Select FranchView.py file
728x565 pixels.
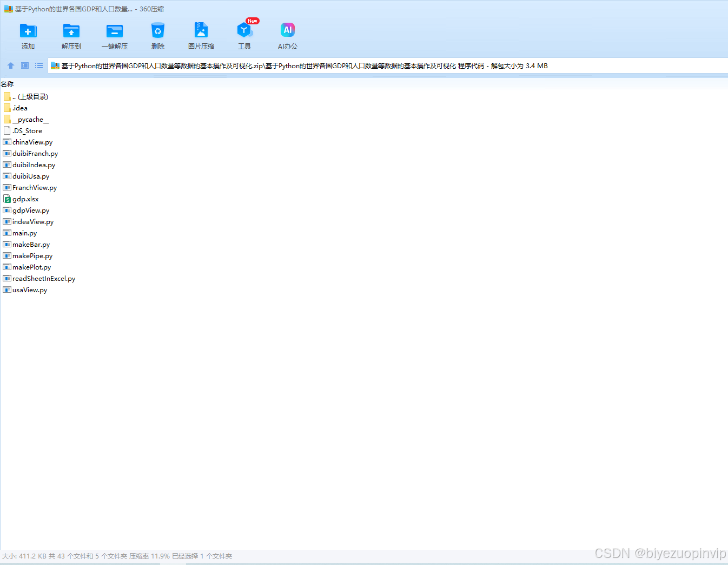pos(30,187)
